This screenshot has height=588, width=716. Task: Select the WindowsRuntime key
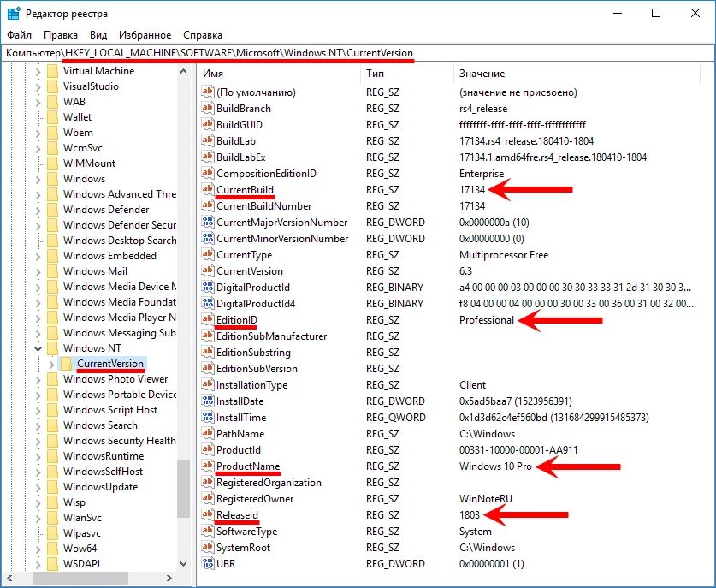(104, 456)
